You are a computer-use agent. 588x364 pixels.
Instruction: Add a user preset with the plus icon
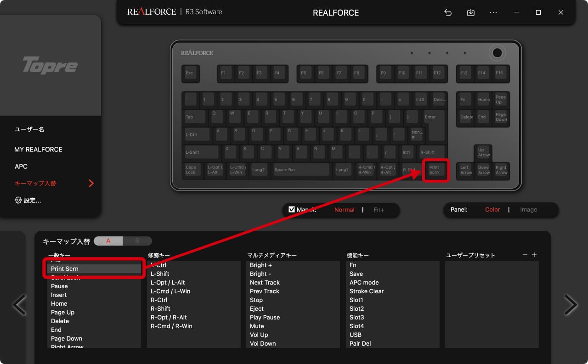pos(534,255)
